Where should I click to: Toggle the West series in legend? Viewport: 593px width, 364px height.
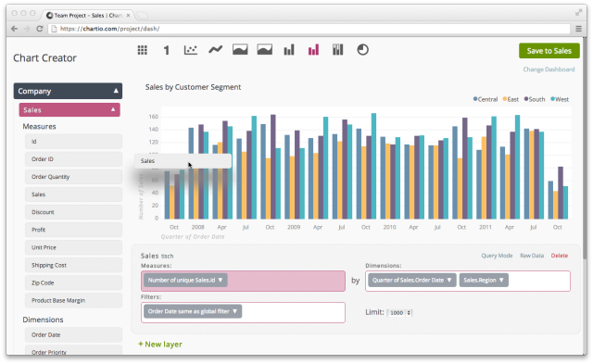click(x=560, y=99)
